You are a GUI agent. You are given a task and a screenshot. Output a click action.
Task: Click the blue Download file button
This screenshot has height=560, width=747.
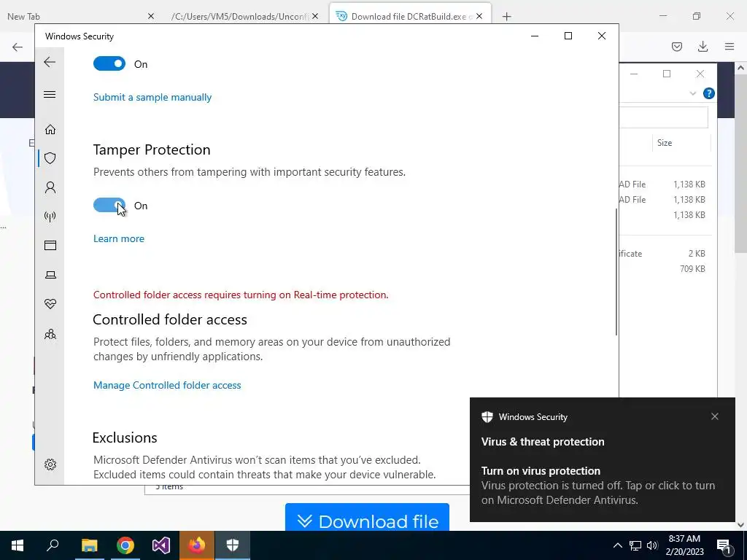[368, 517]
